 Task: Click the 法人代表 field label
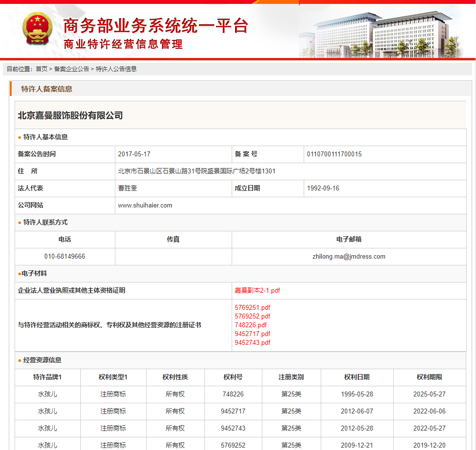pyautogui.click(x=30, y=188)
